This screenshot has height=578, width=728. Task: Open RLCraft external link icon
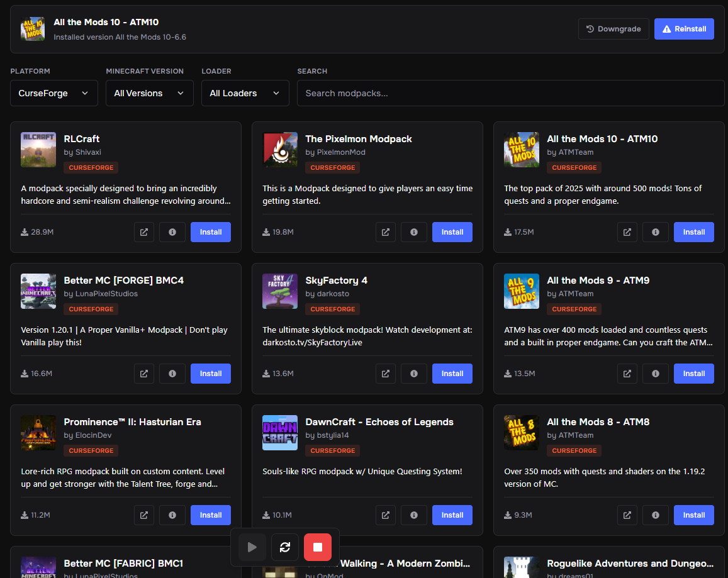pos(144,232)
